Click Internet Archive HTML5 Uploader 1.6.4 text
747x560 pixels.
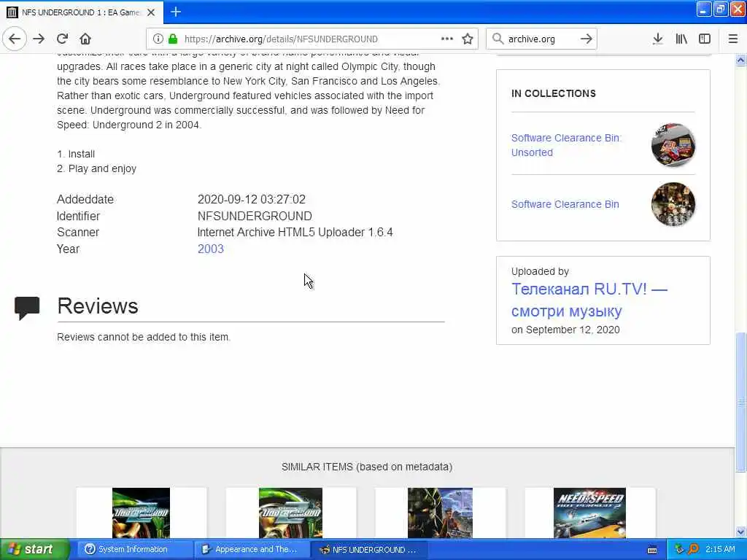[295, 233]
